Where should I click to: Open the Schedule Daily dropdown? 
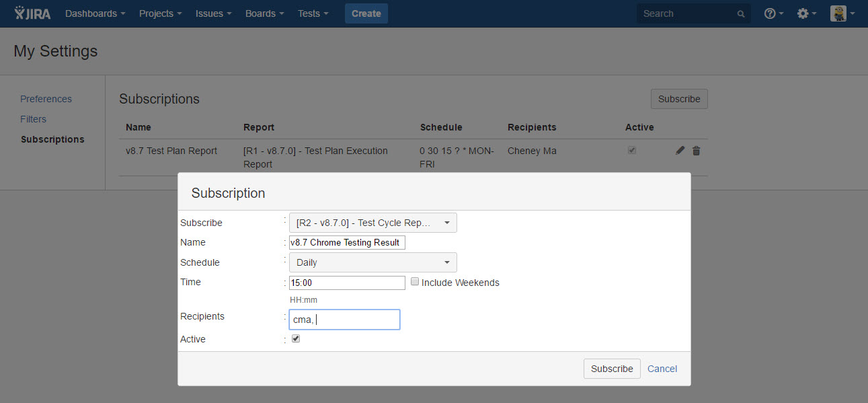372,262
